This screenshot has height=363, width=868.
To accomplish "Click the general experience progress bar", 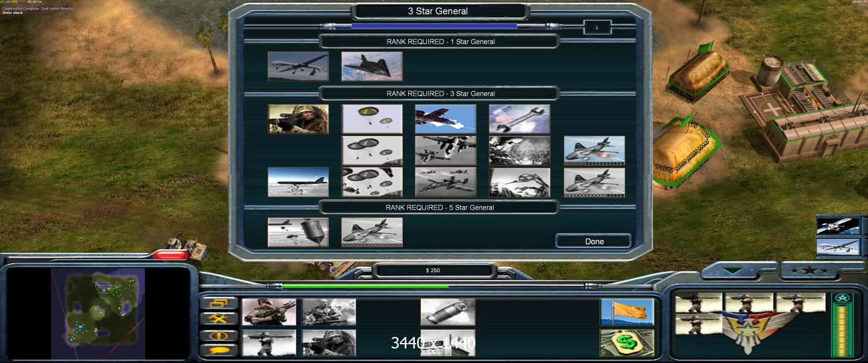I will [434, 26].
